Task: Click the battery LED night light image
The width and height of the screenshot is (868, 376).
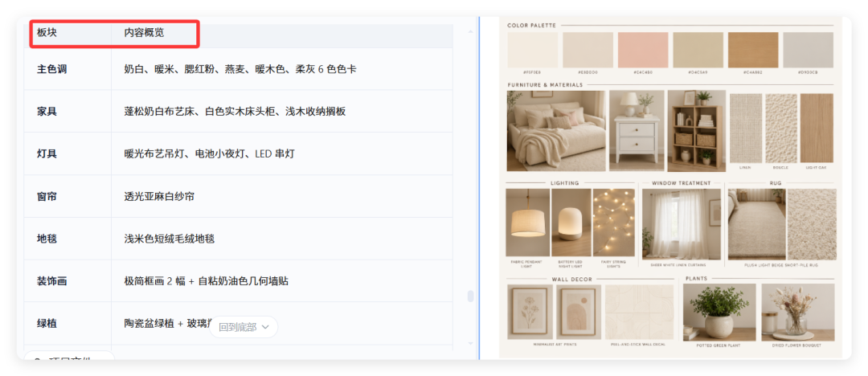Action: (571, 222)
